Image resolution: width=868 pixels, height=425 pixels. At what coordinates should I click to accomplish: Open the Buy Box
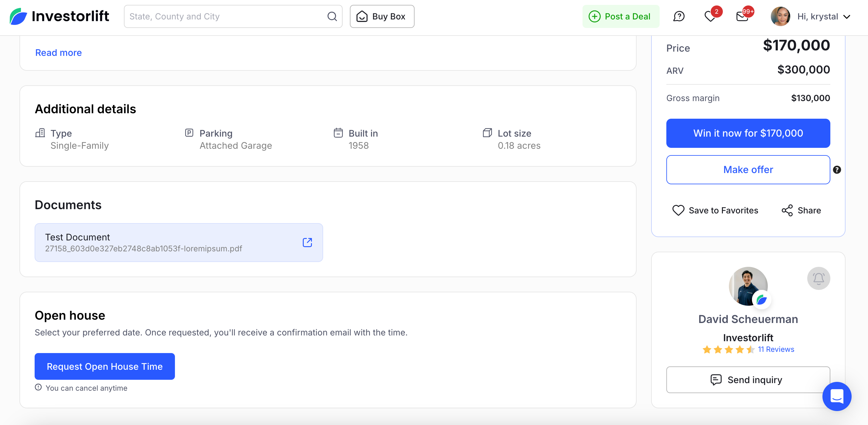click(382, 16)
